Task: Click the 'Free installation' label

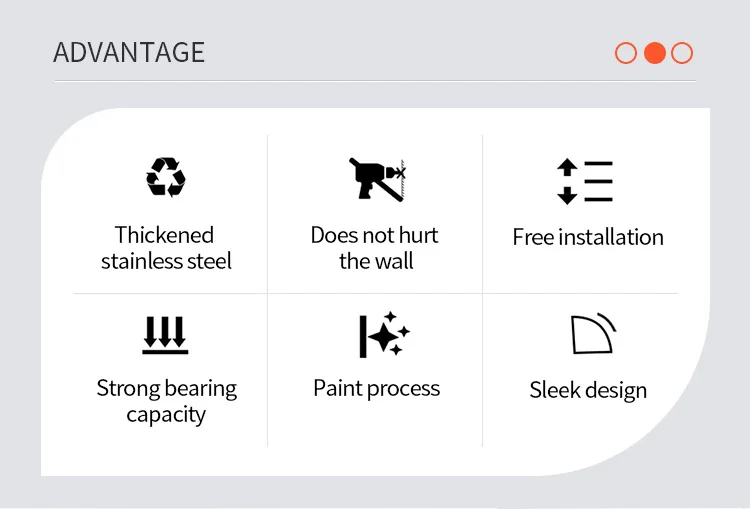Action: pyautogui.click(x=588, y=237)
